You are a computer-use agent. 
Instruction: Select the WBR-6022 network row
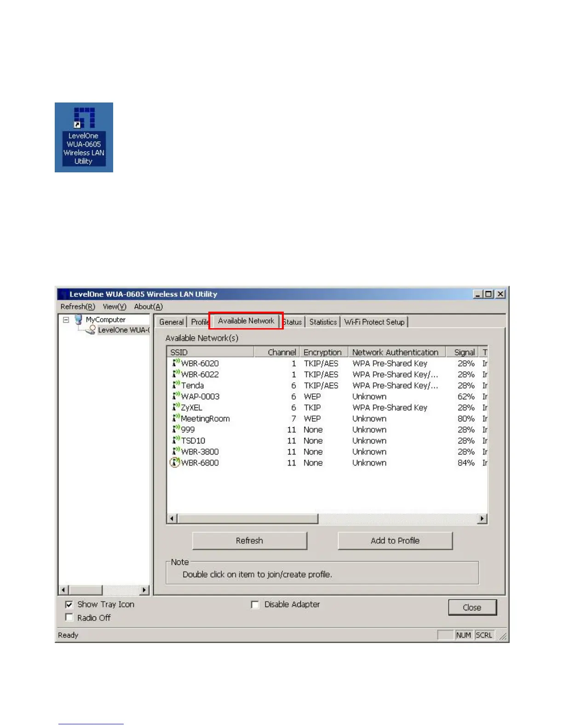[x=327, y=374]
